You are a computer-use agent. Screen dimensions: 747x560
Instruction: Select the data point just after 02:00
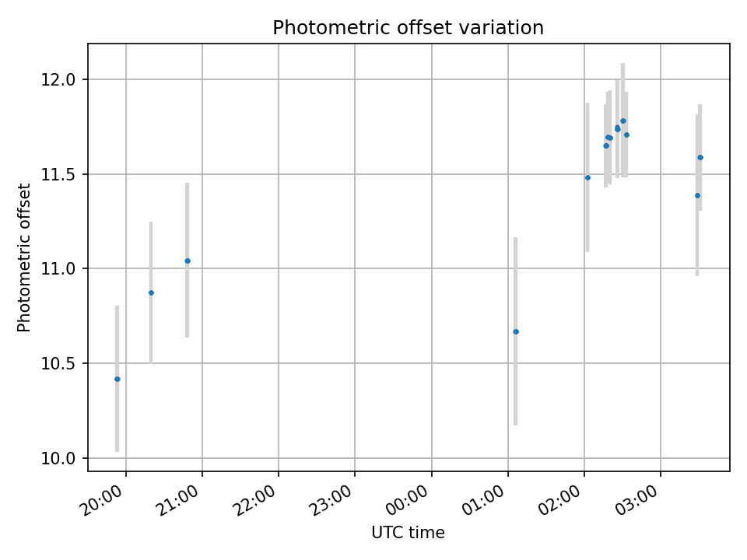click(588, 177)
